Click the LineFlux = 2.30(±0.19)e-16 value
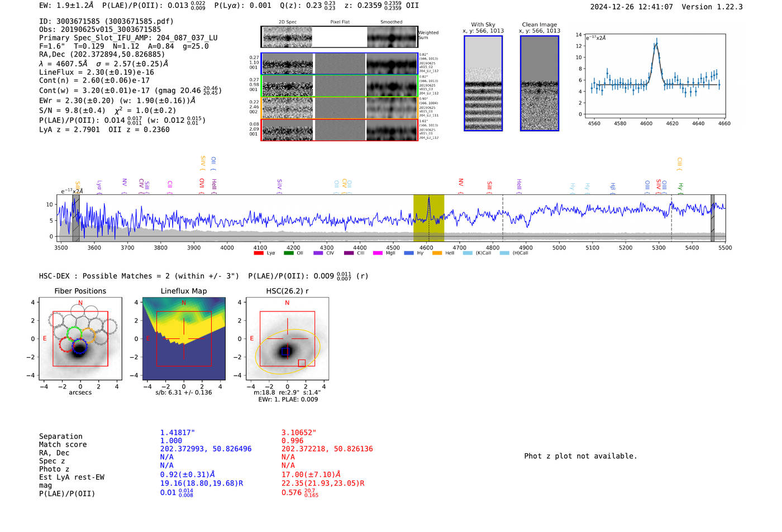The width and height of the screenshot is (782, 532). pos(97,73)
